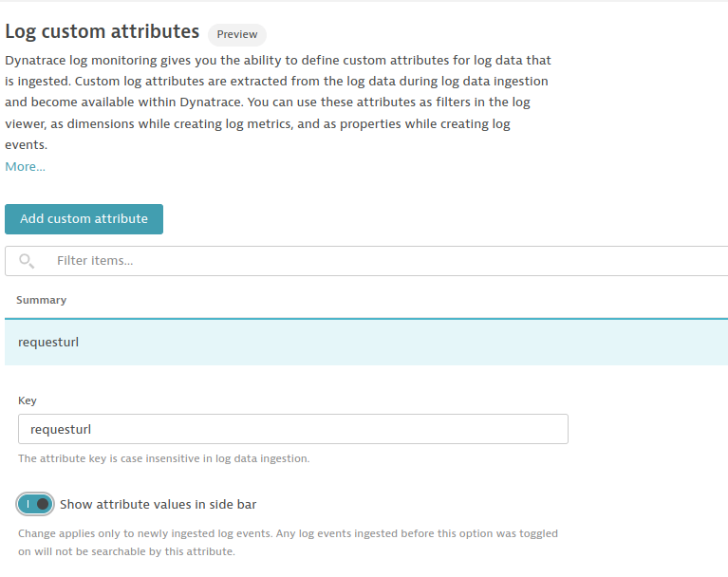Click into the Key input field
728x577 pixels.
click(292, 429)
